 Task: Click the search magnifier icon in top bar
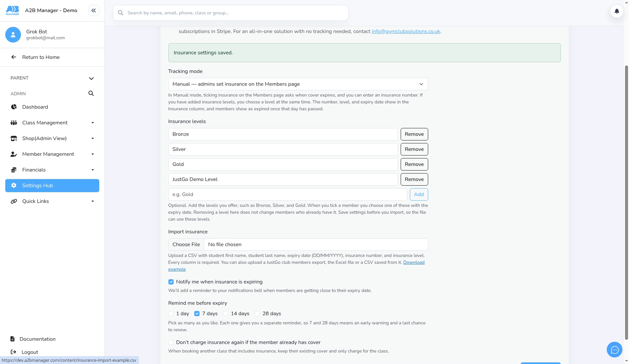click(121, 13)
